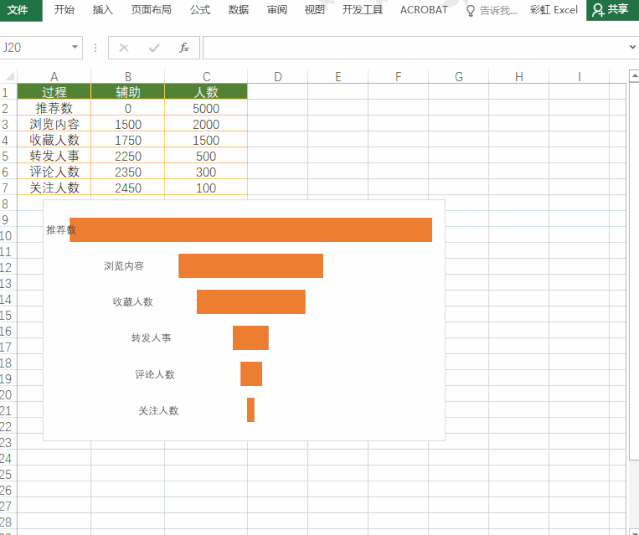Open the 开发工具 ribbon tab

[362, 10]
